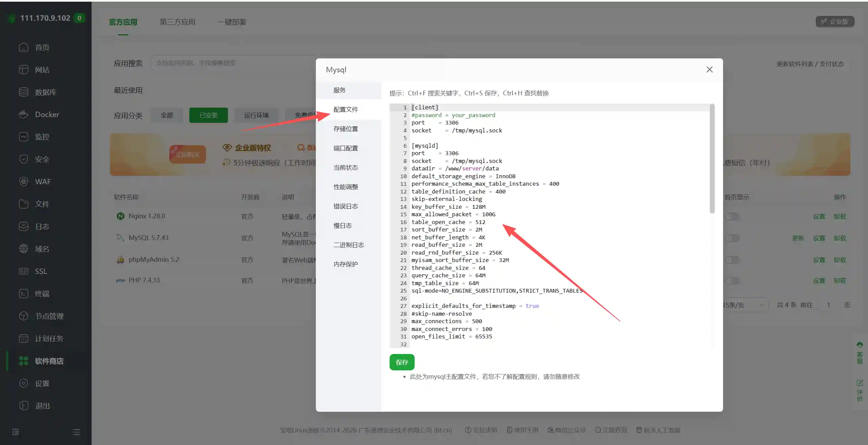Toggle homepage display for Nginx 1.28.0
The height and width of the screenshot is (445, 868).
click(x=732, y=216)
